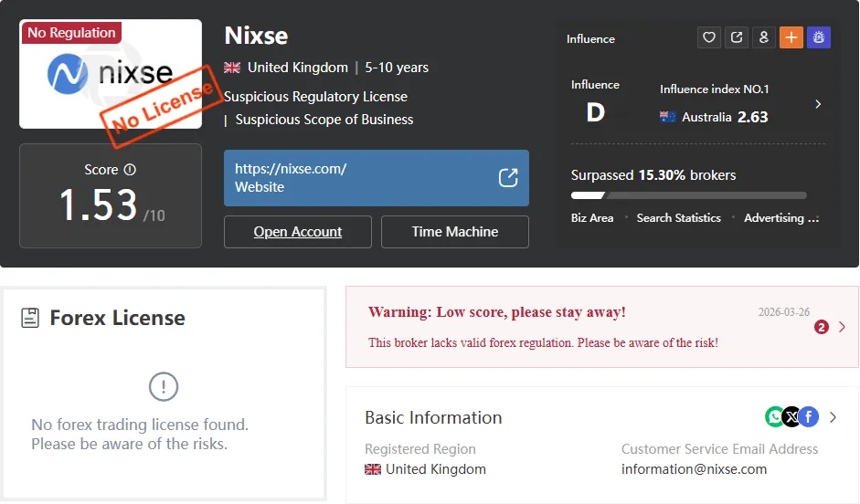860x504 pixels.
Task: Click the Australia 2.63 influence value
Action: click(x=752, y=117)
